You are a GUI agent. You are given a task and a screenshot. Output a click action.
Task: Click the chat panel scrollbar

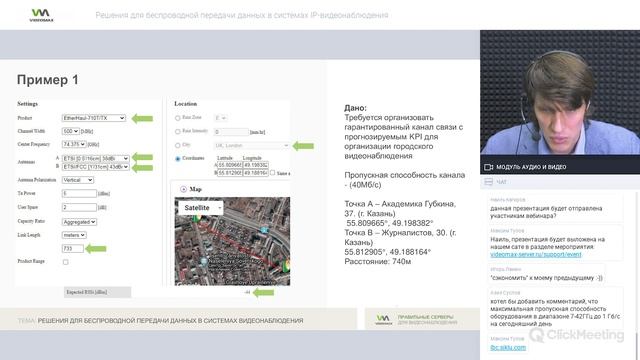(x=637, y=345)
